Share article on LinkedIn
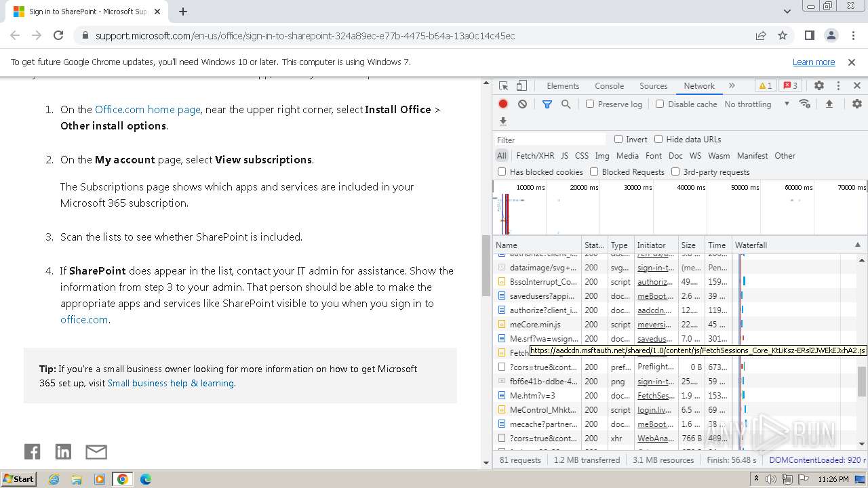Screen dimensions: 868x488 coord(63,452)
